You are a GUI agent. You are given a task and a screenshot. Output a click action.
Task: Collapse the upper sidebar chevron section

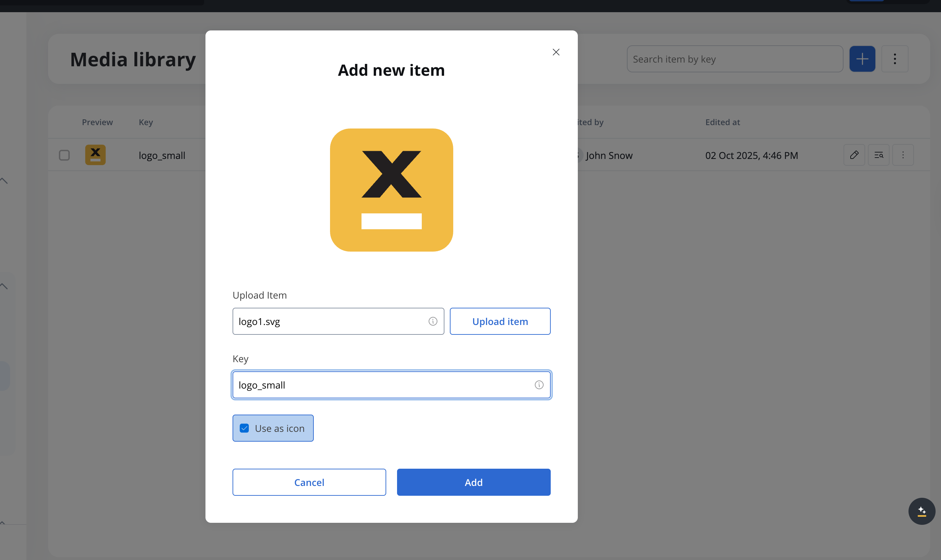coord(4,181)
